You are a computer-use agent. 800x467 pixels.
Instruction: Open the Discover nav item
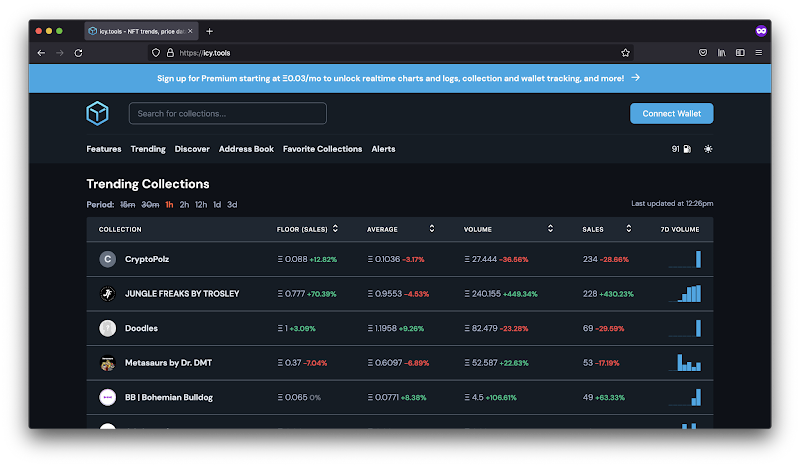(x=192, y=149)
